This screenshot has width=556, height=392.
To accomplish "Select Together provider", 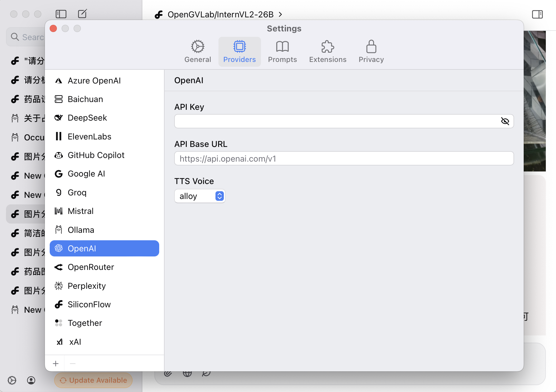I will [x=104, y=323].
